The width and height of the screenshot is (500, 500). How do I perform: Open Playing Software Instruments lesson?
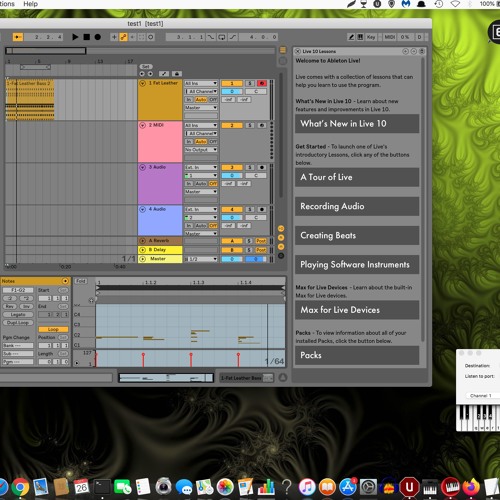[357, 265]
